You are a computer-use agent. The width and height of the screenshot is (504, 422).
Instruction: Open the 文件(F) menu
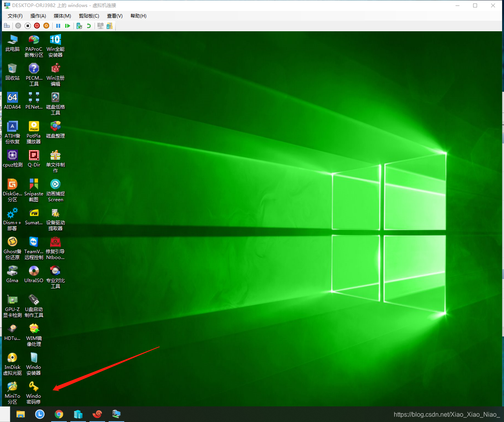coord(15,16)
